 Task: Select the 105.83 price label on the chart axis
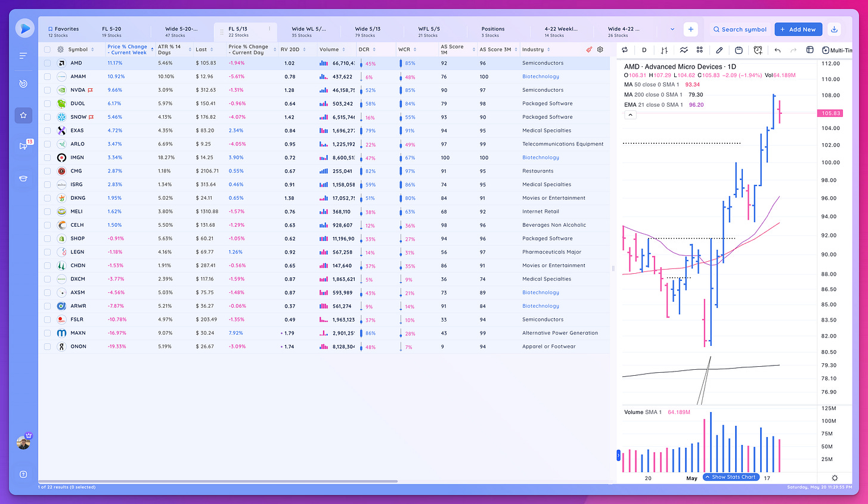(830, 113)
